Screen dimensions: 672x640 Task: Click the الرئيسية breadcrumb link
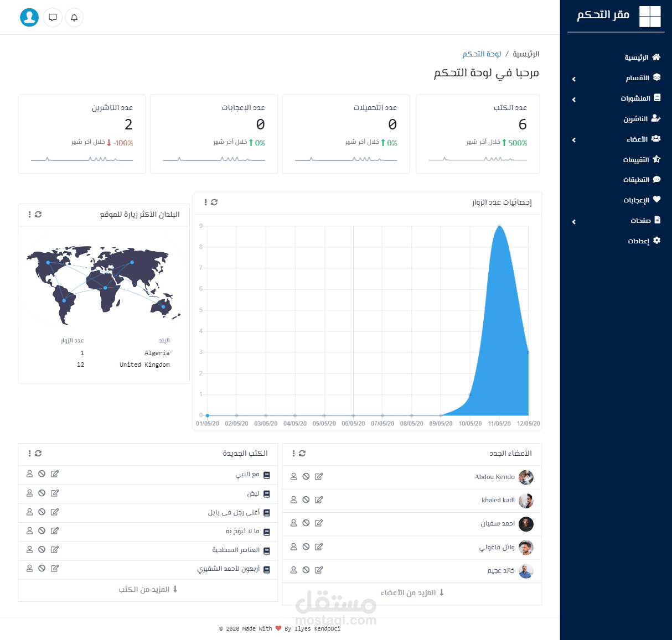(x=526, y=54)
